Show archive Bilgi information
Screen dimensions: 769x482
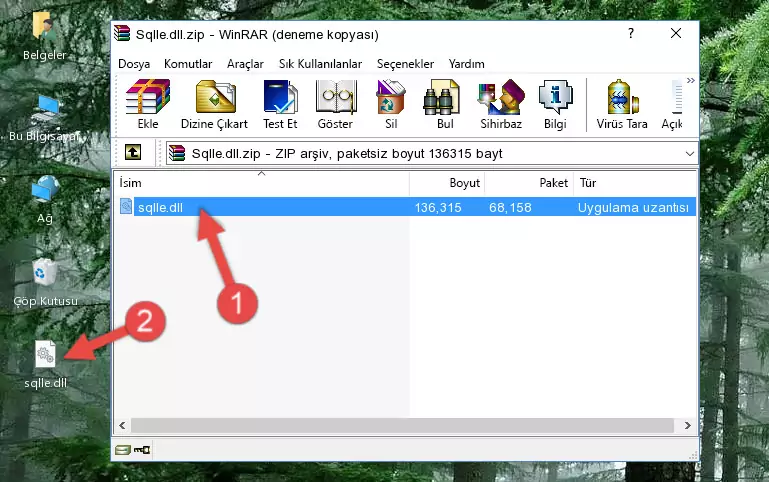555,97
